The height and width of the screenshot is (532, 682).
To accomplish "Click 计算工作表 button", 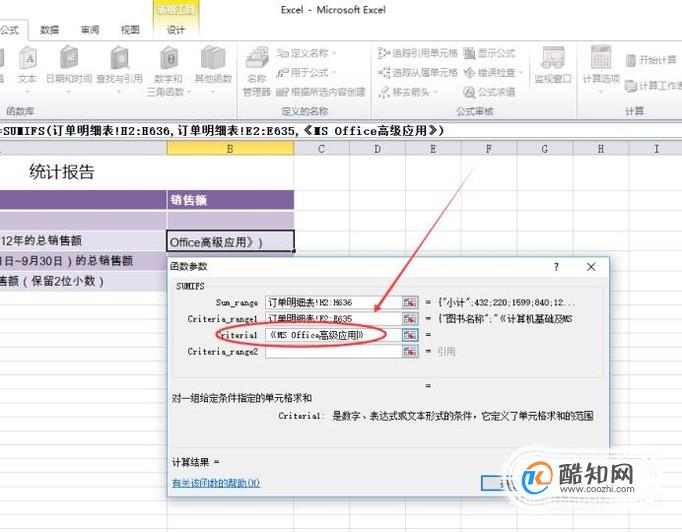I will (653, 86).
